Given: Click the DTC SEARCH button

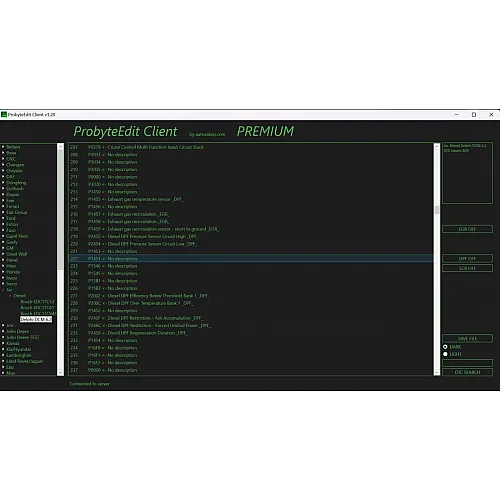Looking at the screenshot, I should point(467,372).
